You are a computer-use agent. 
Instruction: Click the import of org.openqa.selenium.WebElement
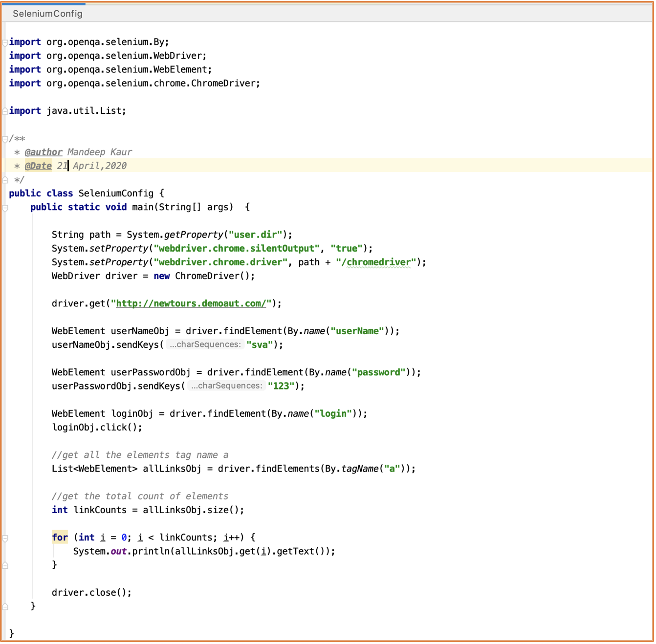pyautogui.click(x=110, y=69)
